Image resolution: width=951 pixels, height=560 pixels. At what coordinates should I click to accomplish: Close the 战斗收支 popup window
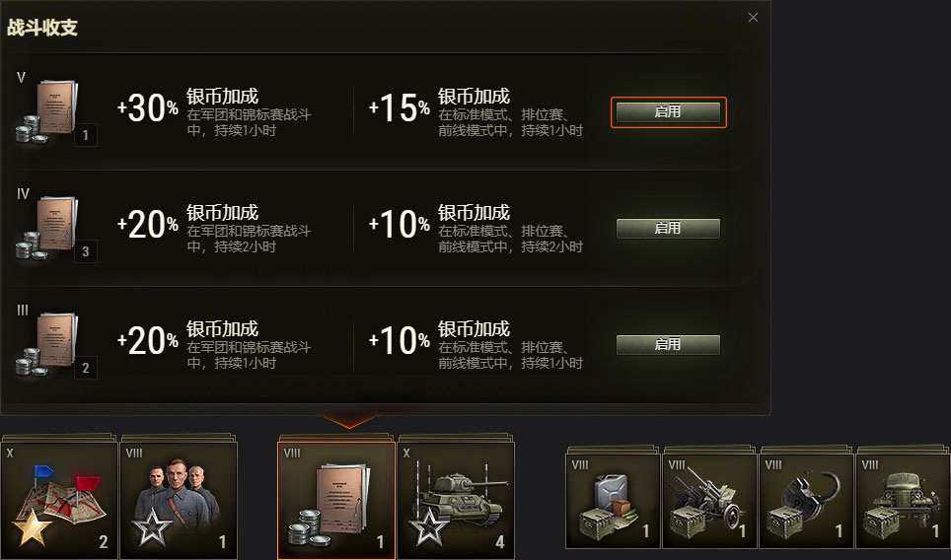[753, 17]
